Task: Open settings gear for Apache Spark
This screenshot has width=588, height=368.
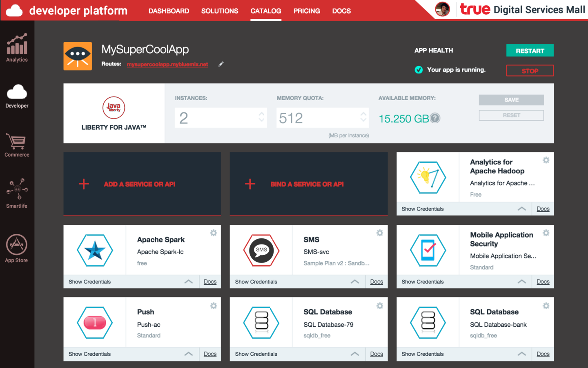Action: (x=213, y=233)
